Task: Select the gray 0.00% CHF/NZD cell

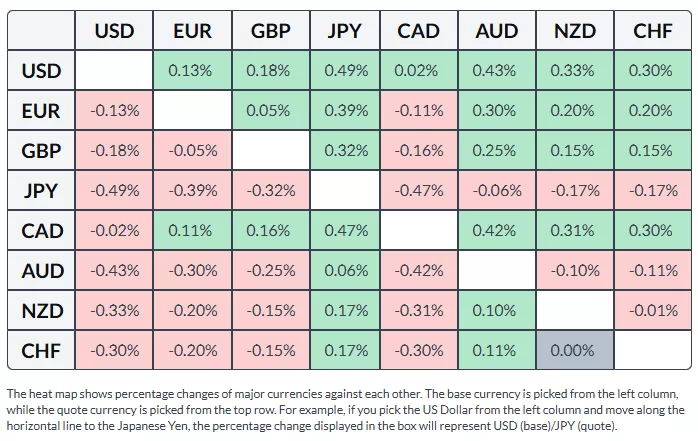Action: point(574,351)
